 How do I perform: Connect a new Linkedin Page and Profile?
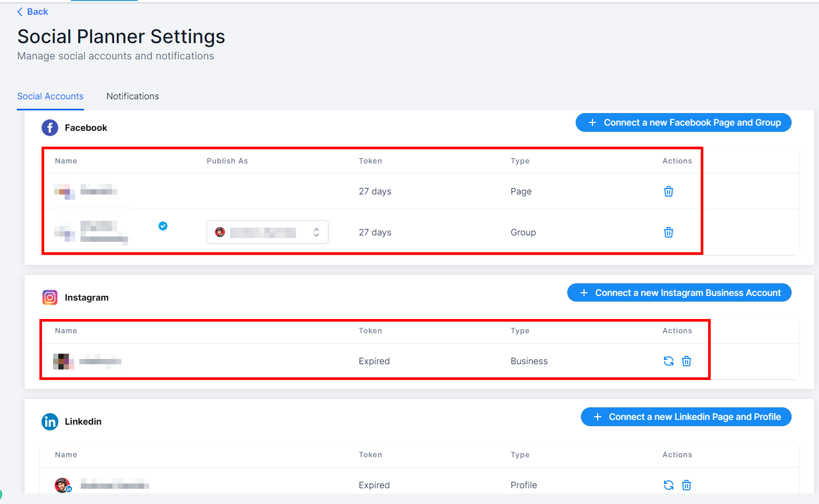(x=685, y=417)
